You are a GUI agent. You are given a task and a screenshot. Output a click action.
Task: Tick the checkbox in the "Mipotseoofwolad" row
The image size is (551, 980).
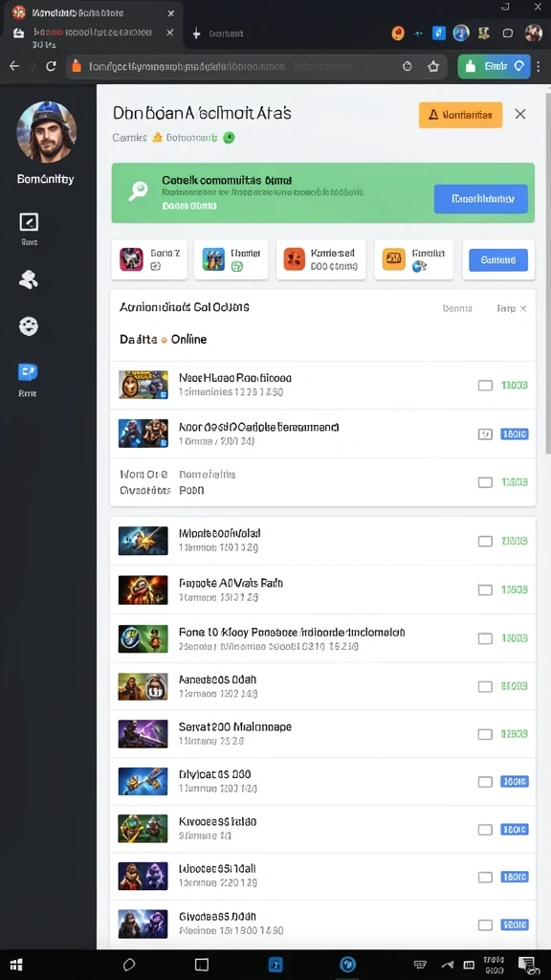[485, 542]
